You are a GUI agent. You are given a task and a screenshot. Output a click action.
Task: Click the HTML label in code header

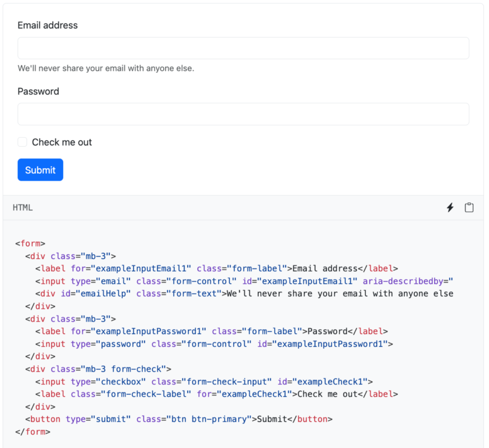[x=22, y=208]
